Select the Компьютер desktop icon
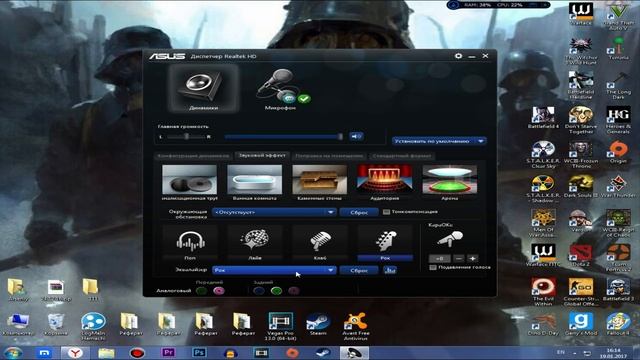Image resolution: width=640 pixels, height=360 pixels. (18, 324)
